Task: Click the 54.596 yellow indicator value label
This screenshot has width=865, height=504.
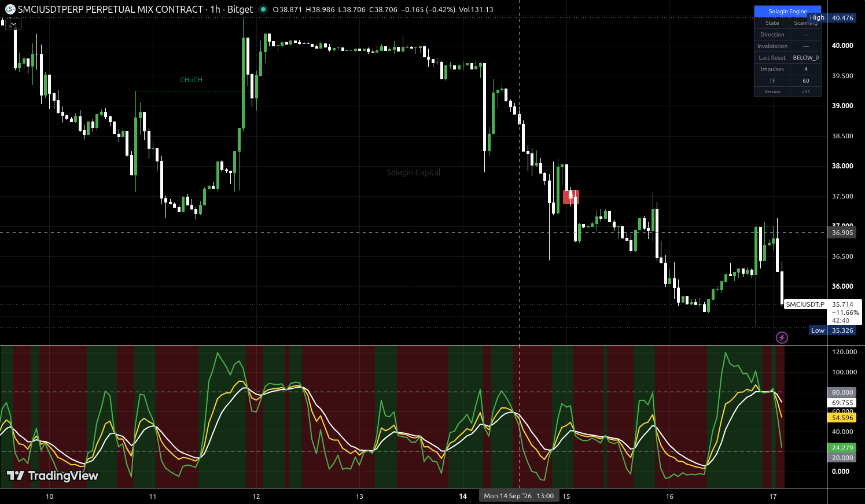Action: click(x=842, y=418)
